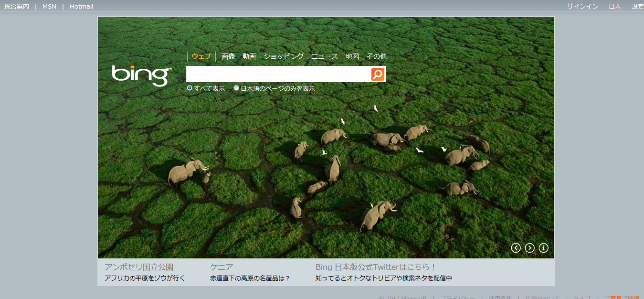
Task: Choose 日本語のページのみを表示 option
Action: click(x=236, y=88)
